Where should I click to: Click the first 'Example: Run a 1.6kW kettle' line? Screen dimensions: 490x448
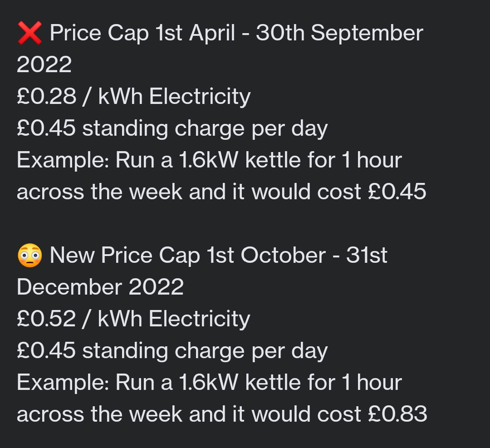coord(209,160)
